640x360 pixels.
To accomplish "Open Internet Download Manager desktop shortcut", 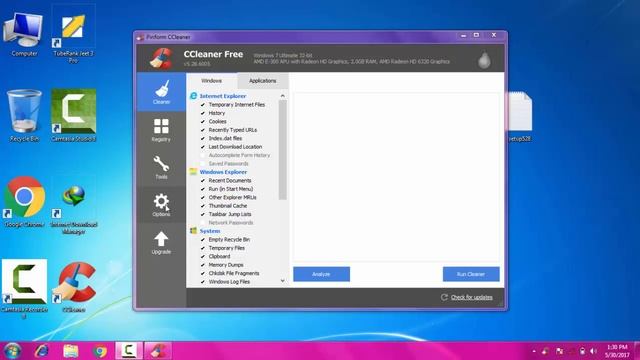I will pos(73,209).
